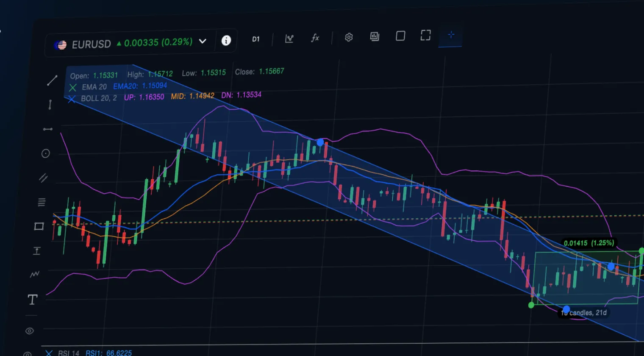
Task: Click the RSI 14 indicator label
Action: pos(69,353)
